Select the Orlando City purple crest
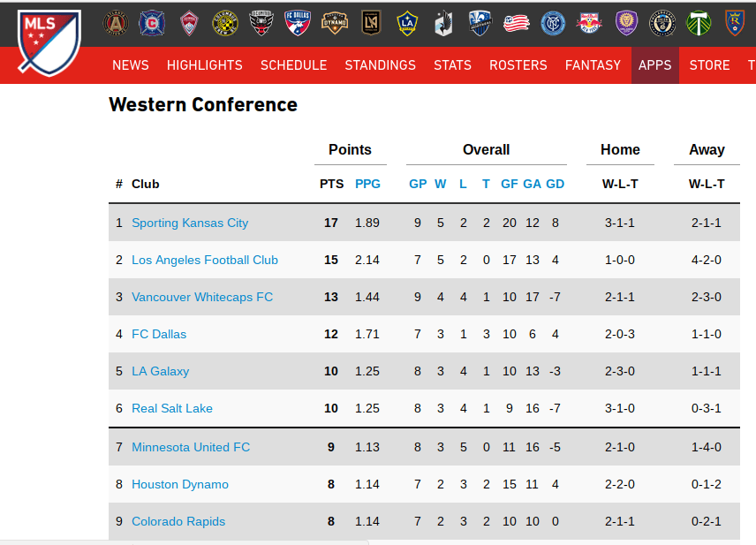Viewport: 756px width, 545px height. tap(624, 23)
